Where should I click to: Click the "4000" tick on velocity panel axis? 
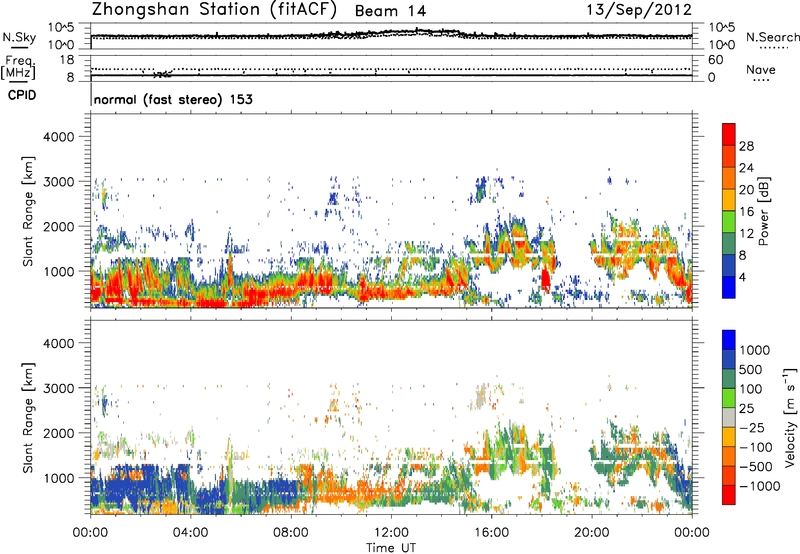click(x=58, y=344)
